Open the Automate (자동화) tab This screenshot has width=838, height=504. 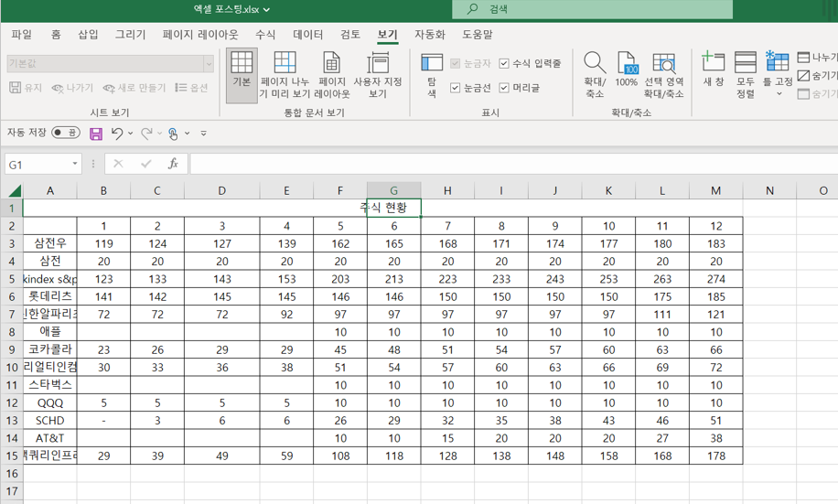point(430,35)
